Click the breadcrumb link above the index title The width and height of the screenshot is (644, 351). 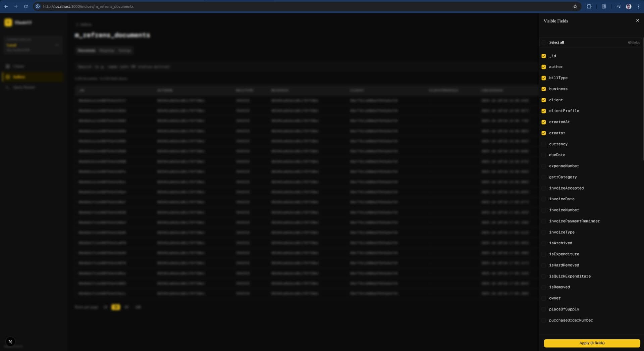coord(84,24)
